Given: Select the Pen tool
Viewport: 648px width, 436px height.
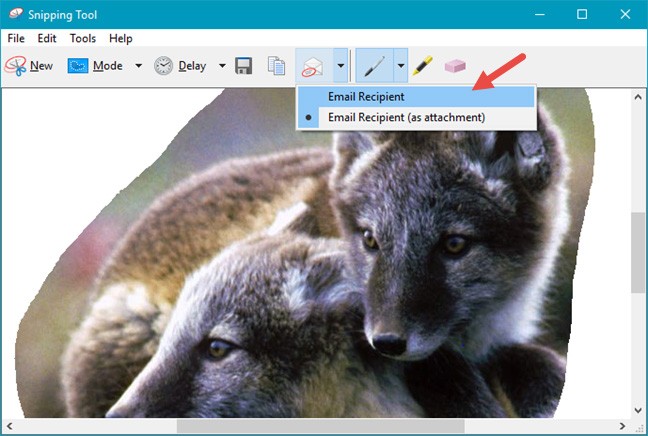Looking at the screenshot, I should (375, 66).
